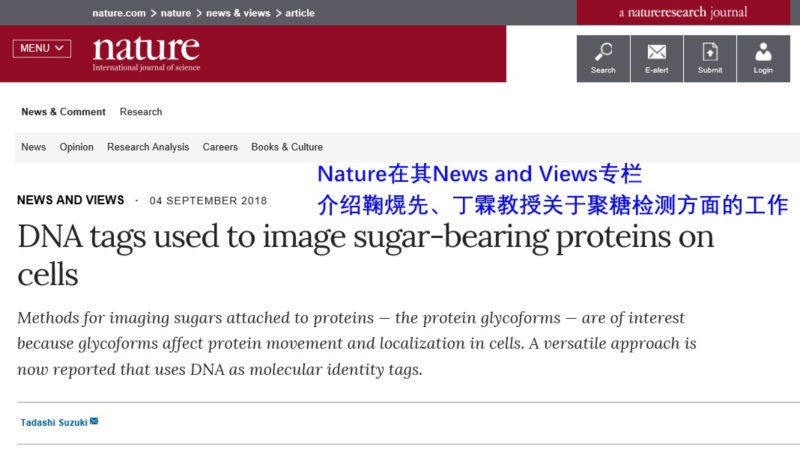Select the News & Comment tab

coord(63,112)
